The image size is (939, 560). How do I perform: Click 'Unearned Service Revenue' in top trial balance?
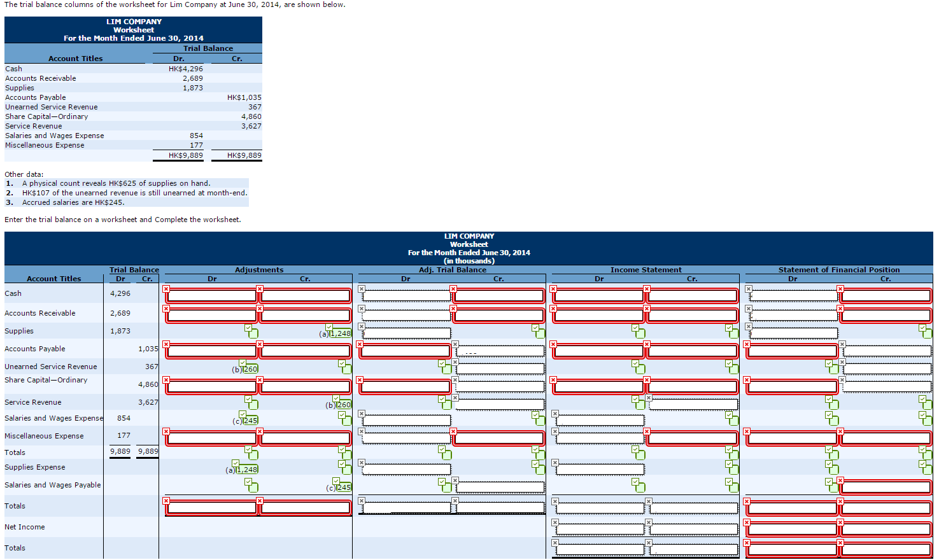click(52, 107)
